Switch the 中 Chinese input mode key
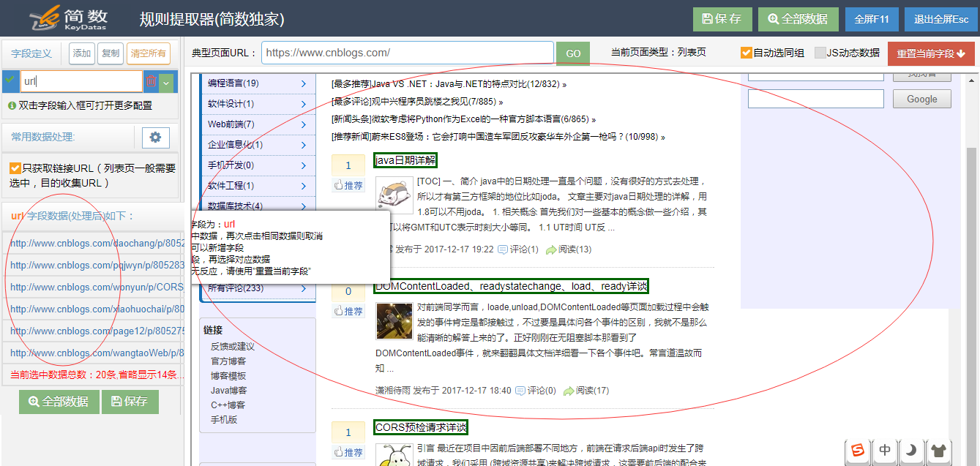This screenshot has height=466, width=980. coord(885,450)
